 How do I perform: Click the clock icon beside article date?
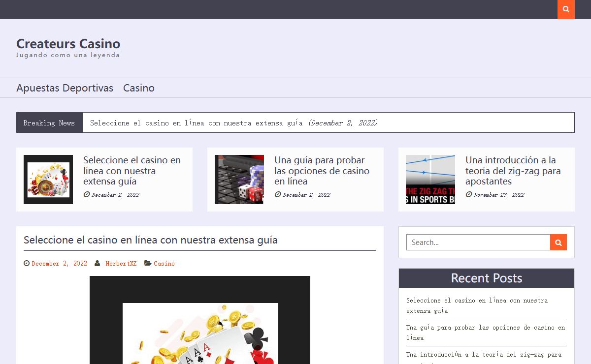tap(27, 263)
